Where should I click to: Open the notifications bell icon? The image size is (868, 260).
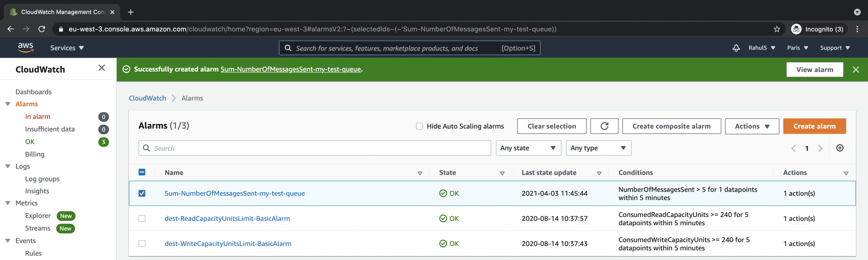pos(736,48)
